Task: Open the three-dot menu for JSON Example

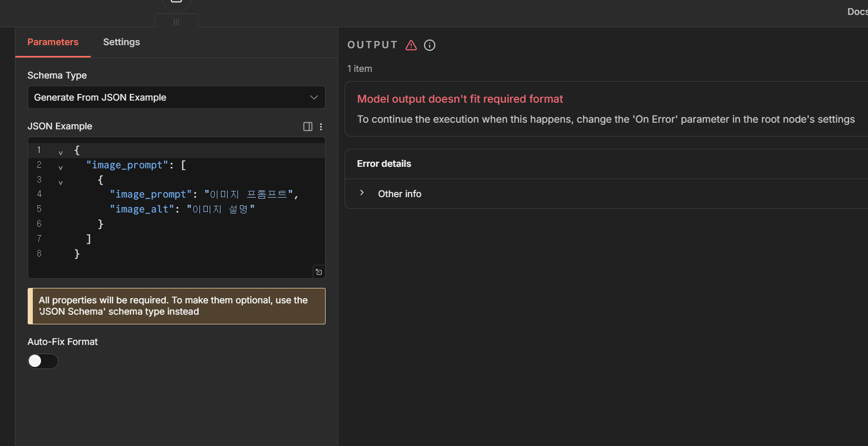Action: 321,127
